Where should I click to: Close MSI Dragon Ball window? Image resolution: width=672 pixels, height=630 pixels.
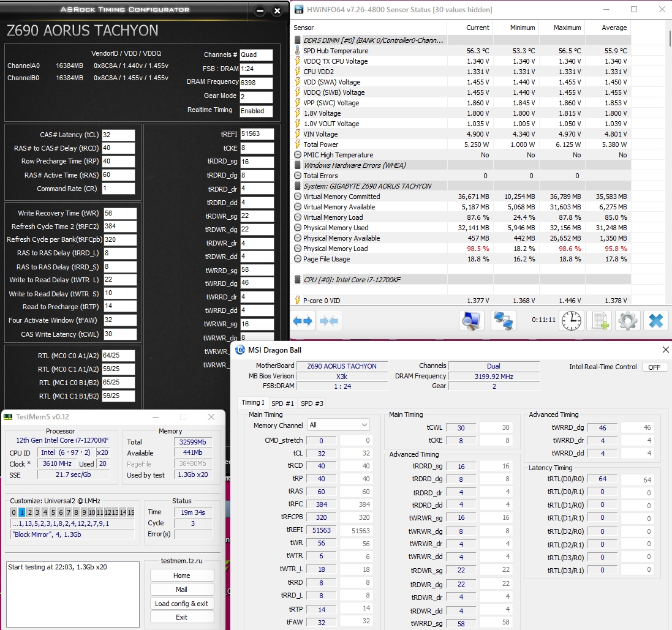(665, 350)
